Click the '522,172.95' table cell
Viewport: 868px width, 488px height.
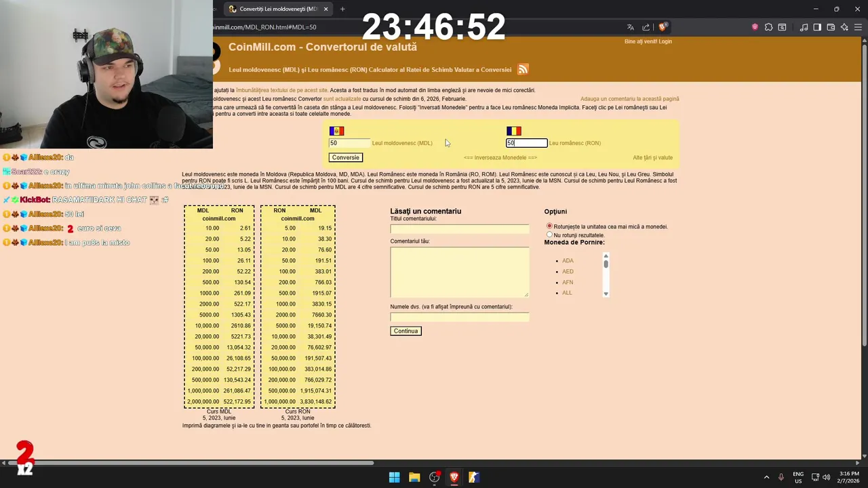click(x=237, y=401)
